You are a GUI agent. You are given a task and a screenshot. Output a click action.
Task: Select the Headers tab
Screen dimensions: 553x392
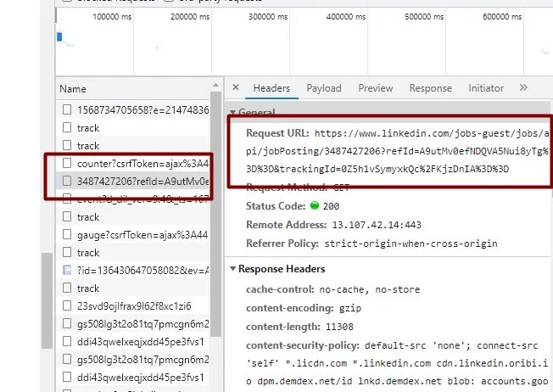[271, 88]
